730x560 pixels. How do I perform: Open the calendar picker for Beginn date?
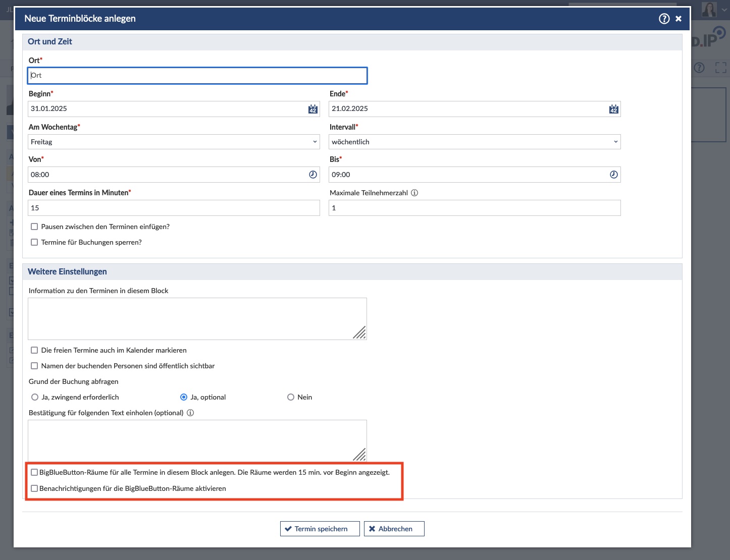pos(313,109)
